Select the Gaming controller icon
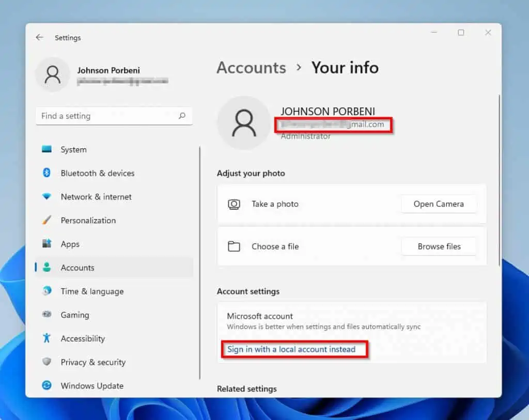 coord(47,315)
